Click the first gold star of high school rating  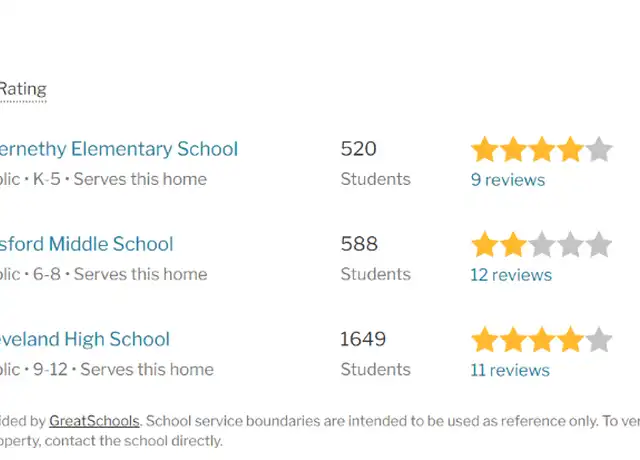(x=484, y=340)
